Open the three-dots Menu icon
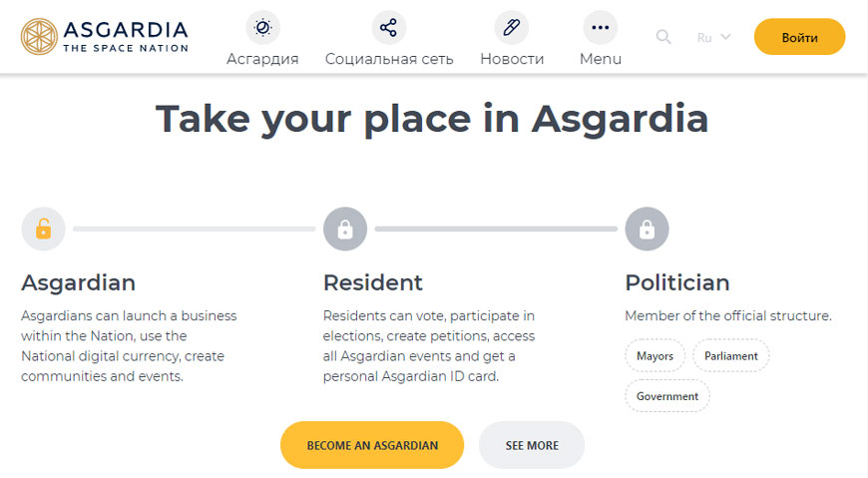The height and width of the screenshot is (478, 868). (601, 27)
